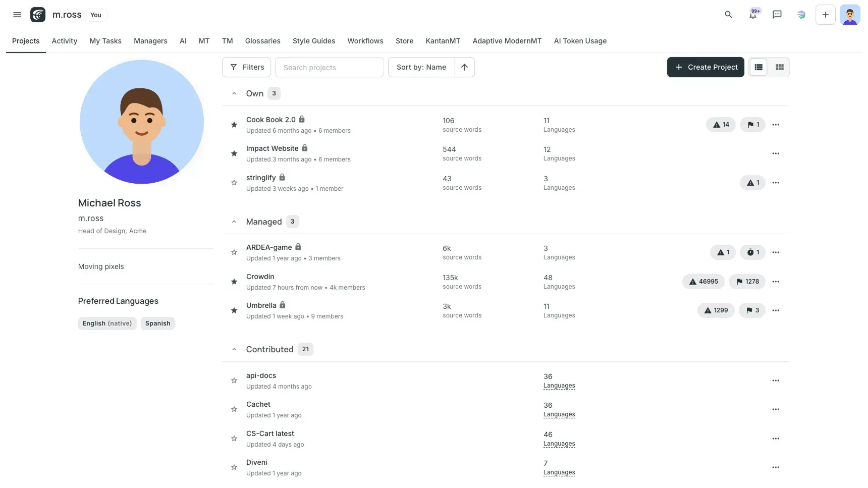The image size is (868, 488).
Task: Open more options for CS-Cart latest
Action: 776,439
